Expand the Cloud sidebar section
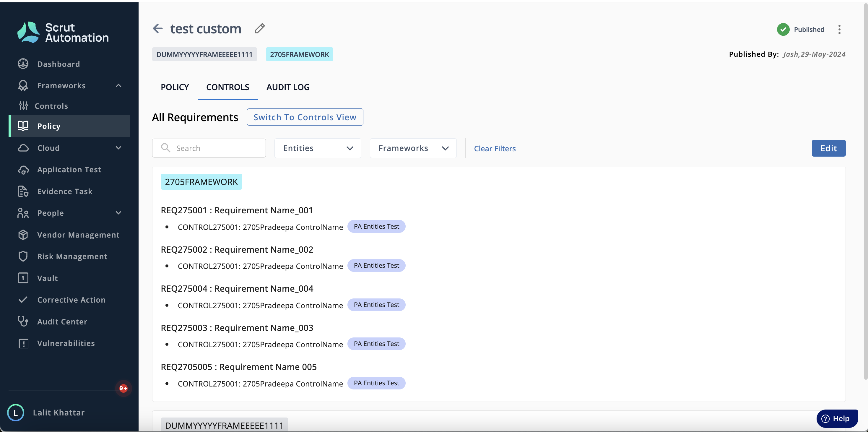868x432 pixels. tap(118, 148)
